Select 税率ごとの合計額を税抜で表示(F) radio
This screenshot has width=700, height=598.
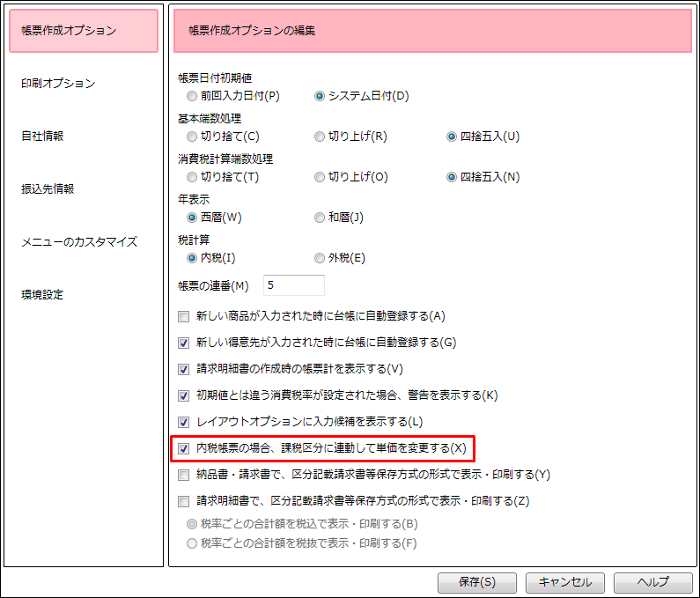[x=192, y=543]
